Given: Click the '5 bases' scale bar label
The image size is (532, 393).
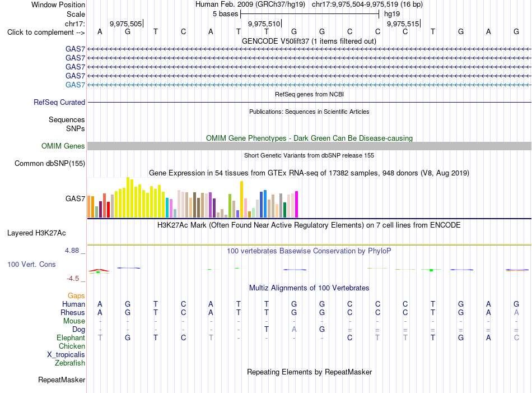Looking at the screenshot, I should click(x=225, y=14).
